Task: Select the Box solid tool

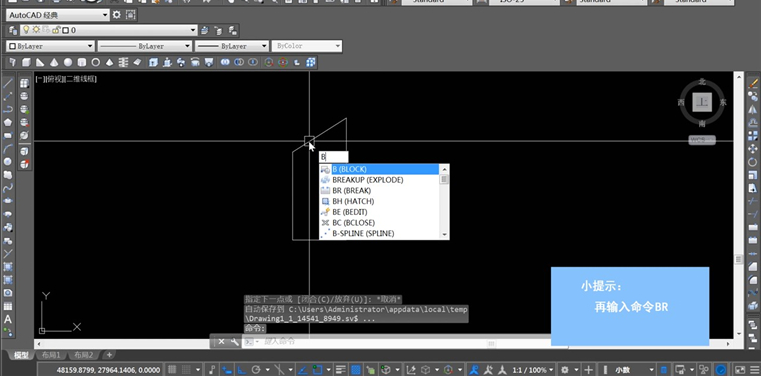Action: click(26, 62)
